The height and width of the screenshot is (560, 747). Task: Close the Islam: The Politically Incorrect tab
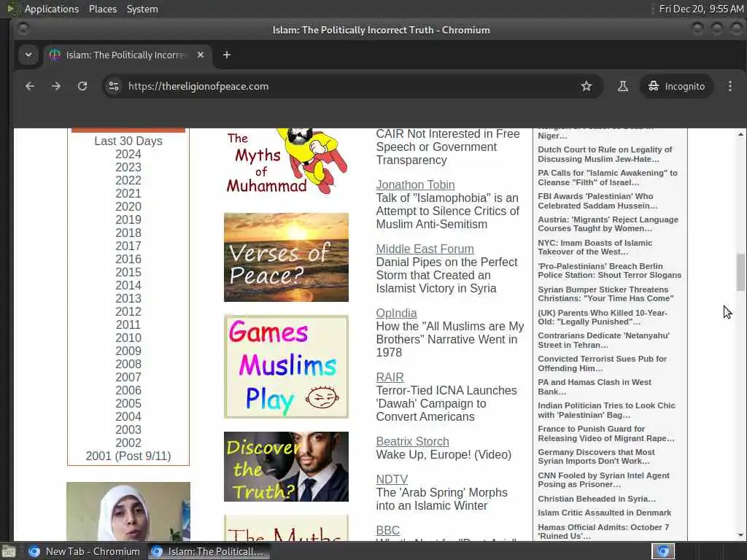pos(201,55)
